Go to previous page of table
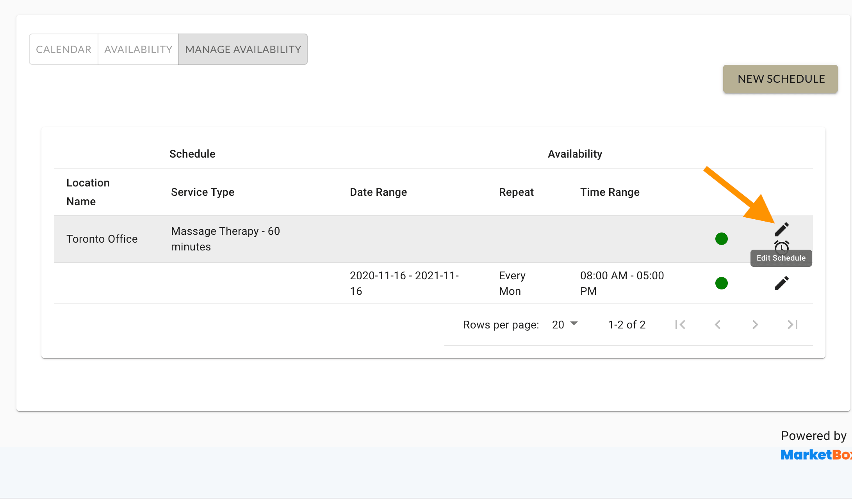This screenshot has width=852, height=504. pyautogui.click(x=718, y=325)
